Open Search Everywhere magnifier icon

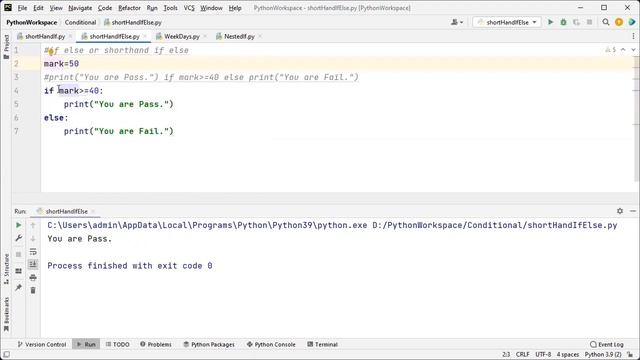[x=606, y=22]
